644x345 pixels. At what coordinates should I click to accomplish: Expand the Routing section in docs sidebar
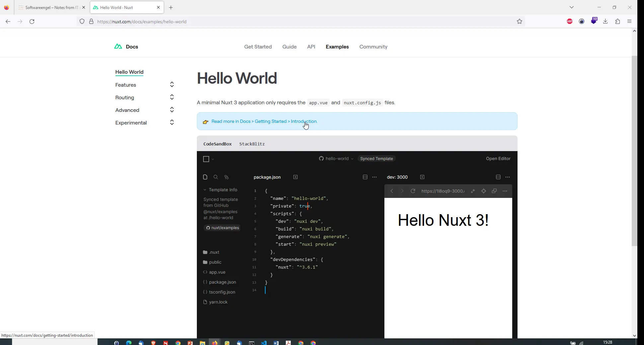pyautogui.click(x=172, y=97)
